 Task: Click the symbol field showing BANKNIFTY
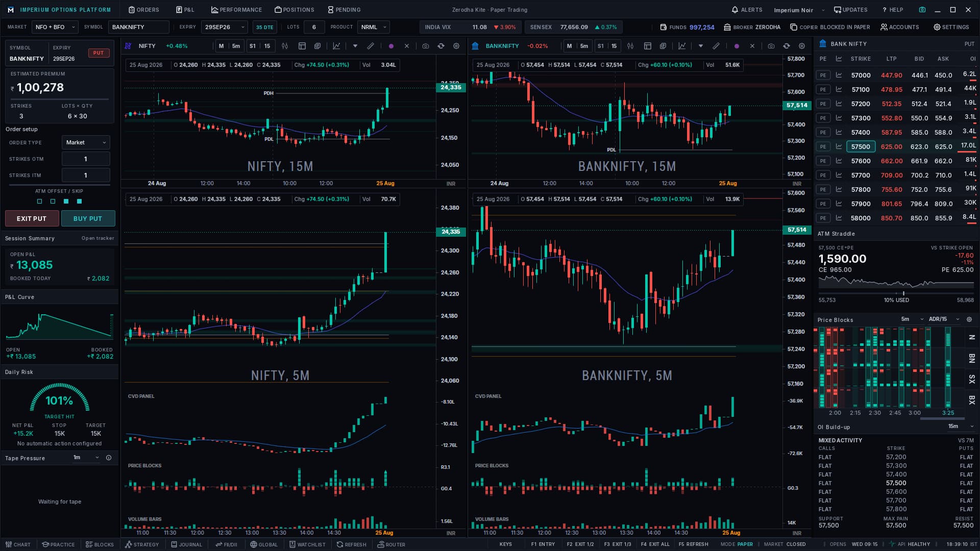point(138,27)
